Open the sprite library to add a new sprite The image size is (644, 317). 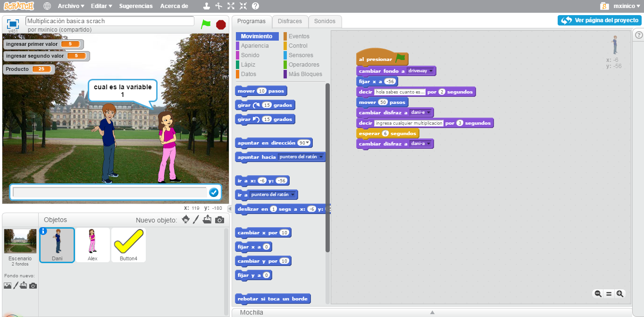click(185, 220)
